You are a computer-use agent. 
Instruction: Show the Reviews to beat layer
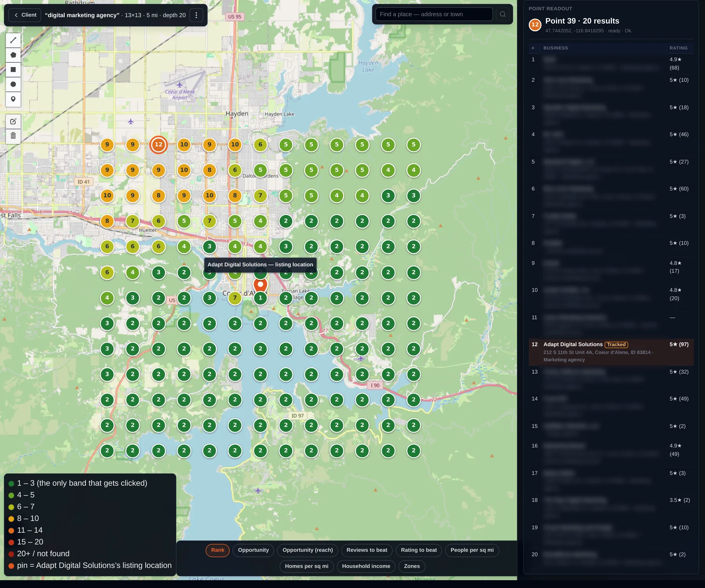[367, 550]
